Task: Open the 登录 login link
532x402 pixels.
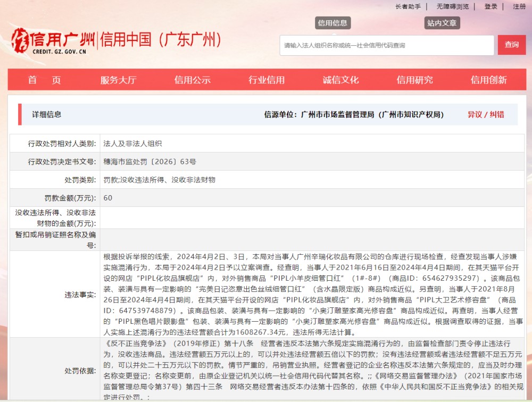Action: [x=490, y=7]
